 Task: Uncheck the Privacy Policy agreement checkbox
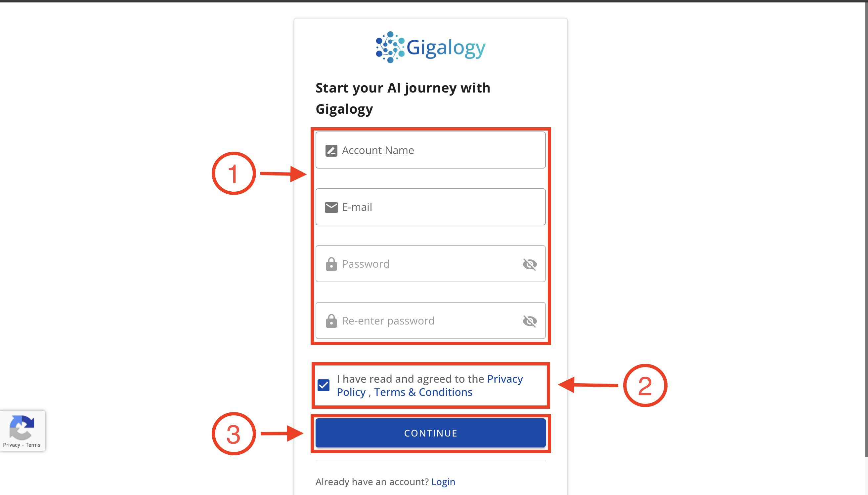pyautogui.click(x=324, y=385)
